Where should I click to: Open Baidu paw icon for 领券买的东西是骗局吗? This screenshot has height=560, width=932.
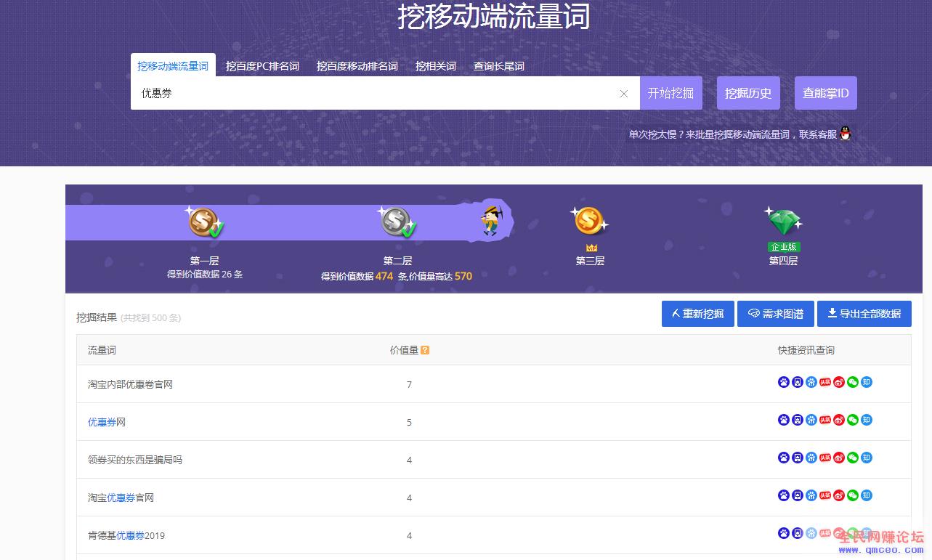pos(783,458)
